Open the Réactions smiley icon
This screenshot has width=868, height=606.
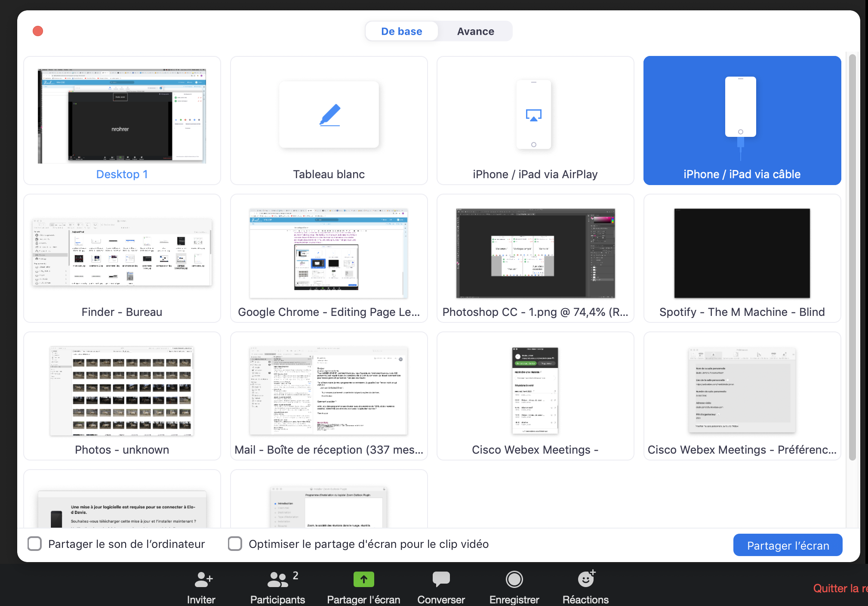click(x=586, y=579)
